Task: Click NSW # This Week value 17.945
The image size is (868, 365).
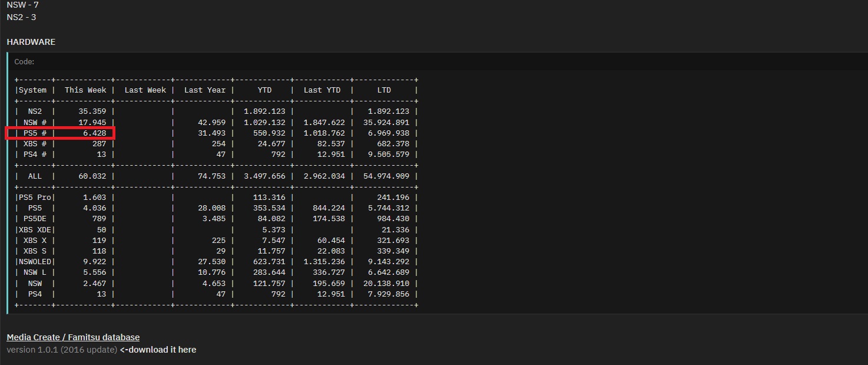Action: [x=92, y=122]
